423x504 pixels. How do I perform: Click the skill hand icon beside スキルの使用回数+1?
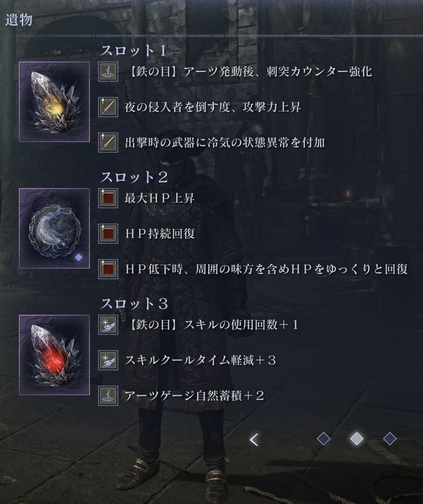[108, 325]
